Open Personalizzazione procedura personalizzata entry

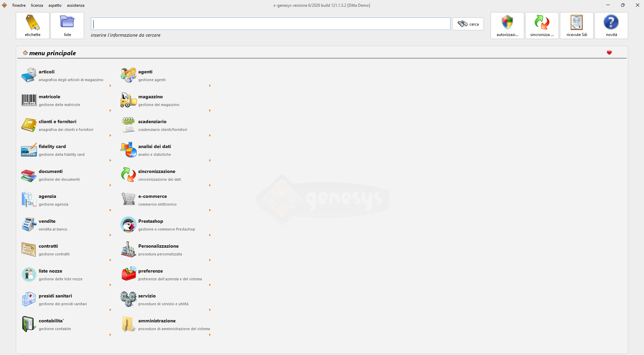point(166,250)
